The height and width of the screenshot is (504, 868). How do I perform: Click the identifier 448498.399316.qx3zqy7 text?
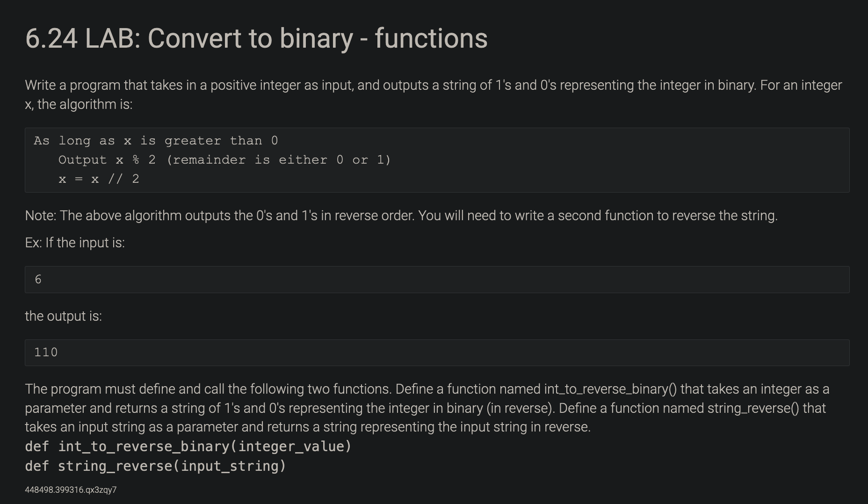[x=71, y=490]
